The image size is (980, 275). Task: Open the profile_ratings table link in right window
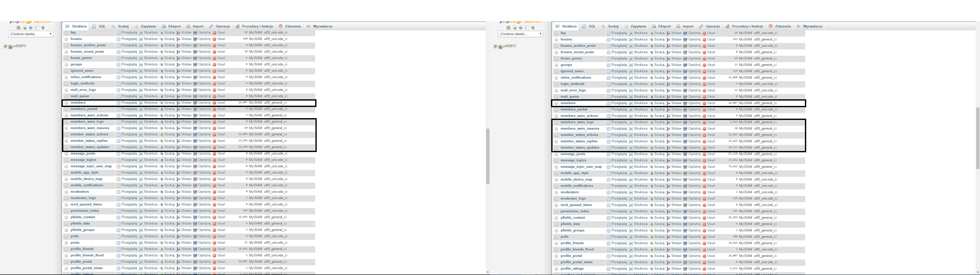[x=572, y=269]
